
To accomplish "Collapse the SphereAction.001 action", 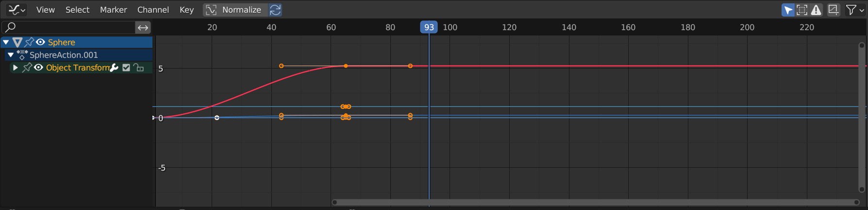I will point(11,55).
